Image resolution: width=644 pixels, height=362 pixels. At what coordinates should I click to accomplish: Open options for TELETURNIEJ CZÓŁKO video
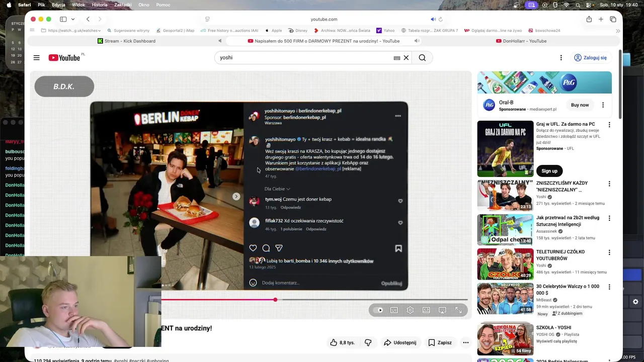609,252
